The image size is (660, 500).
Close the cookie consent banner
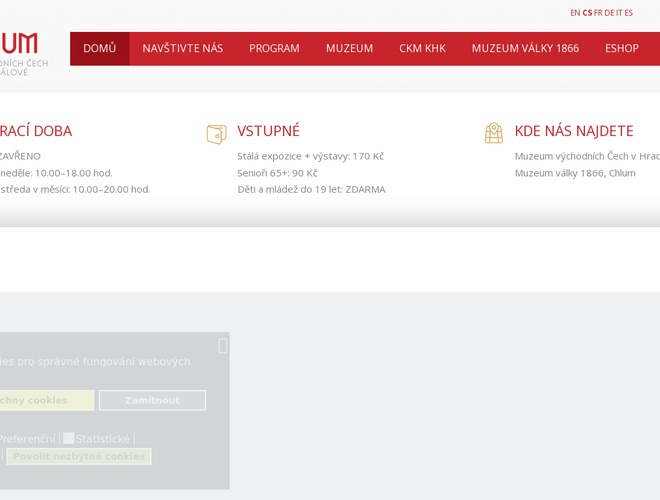222,346
